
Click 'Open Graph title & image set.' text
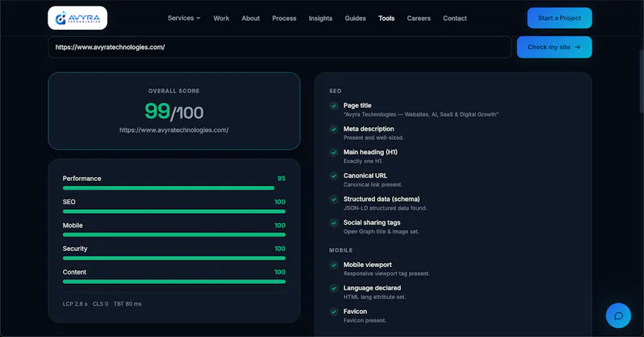(x=381, y=232)
